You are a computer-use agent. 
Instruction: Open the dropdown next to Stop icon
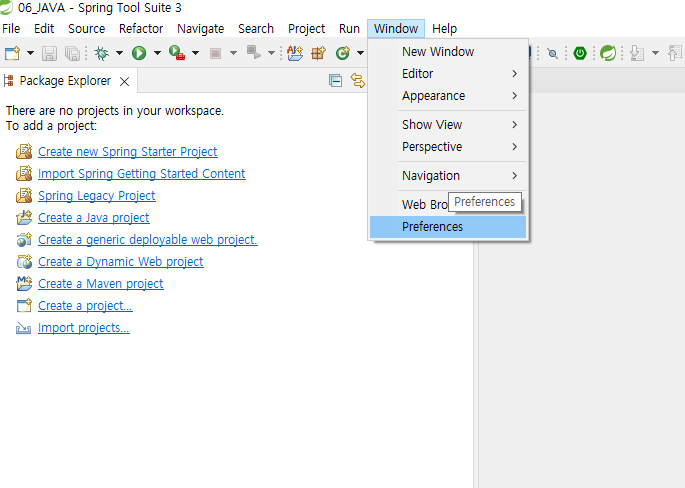(233, 53)
